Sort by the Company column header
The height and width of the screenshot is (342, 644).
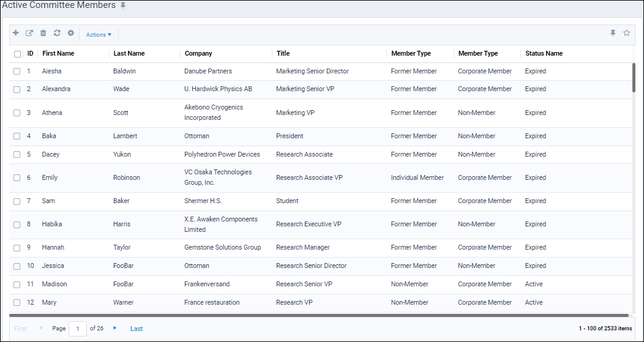coord(198,53)
